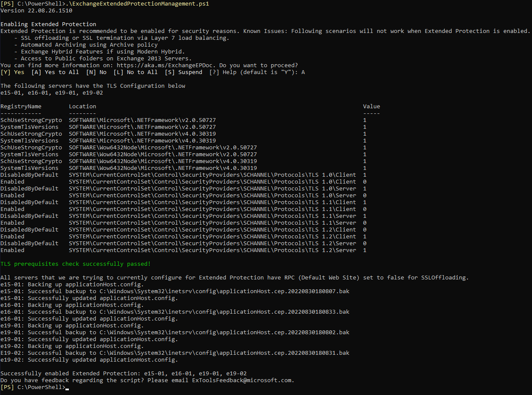The width and height of the screenshot is (532, 395).
Task: Click the green TLS prerequisites check passed message
Action: click(x=75, y=264)
